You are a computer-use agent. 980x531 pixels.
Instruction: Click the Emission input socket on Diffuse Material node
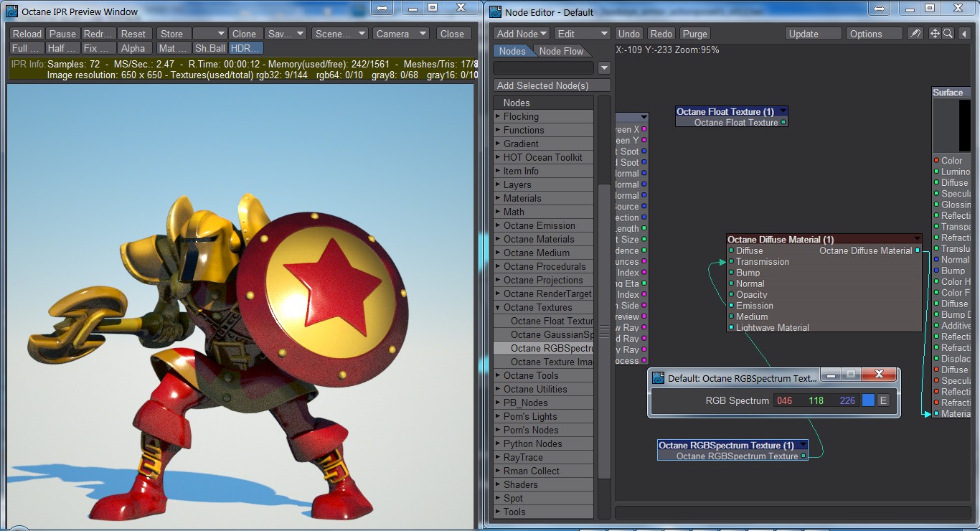coord(731,306)
